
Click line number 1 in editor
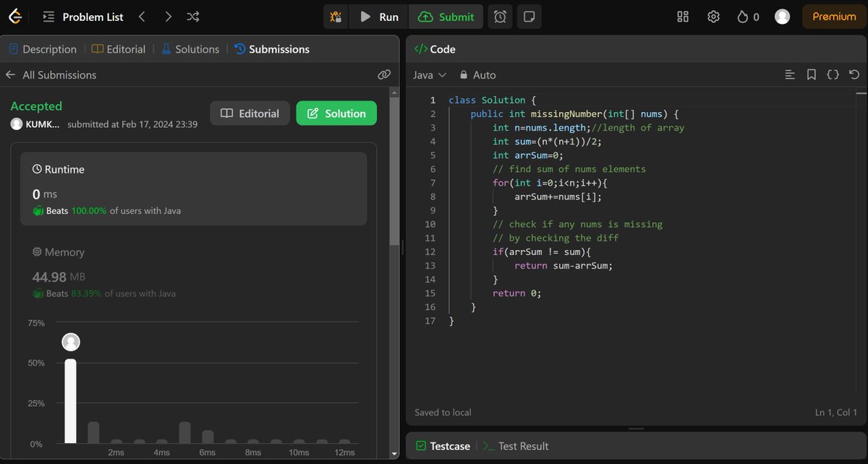[x=433, y=100]
